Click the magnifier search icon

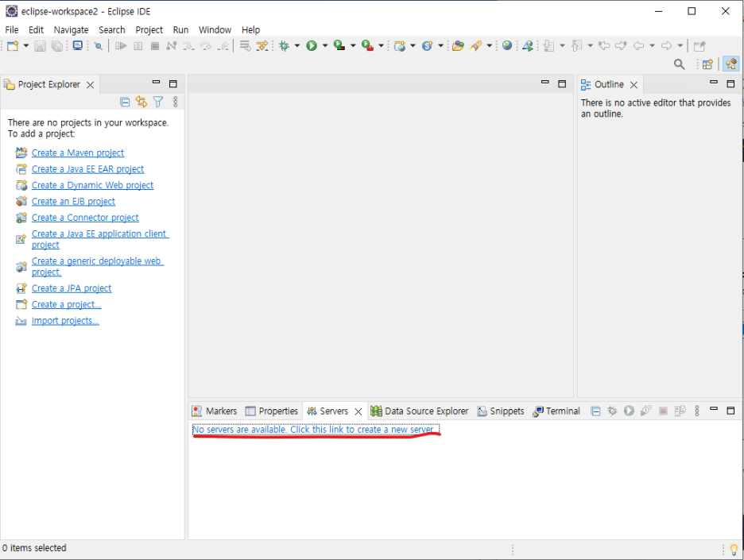[680, 64]
